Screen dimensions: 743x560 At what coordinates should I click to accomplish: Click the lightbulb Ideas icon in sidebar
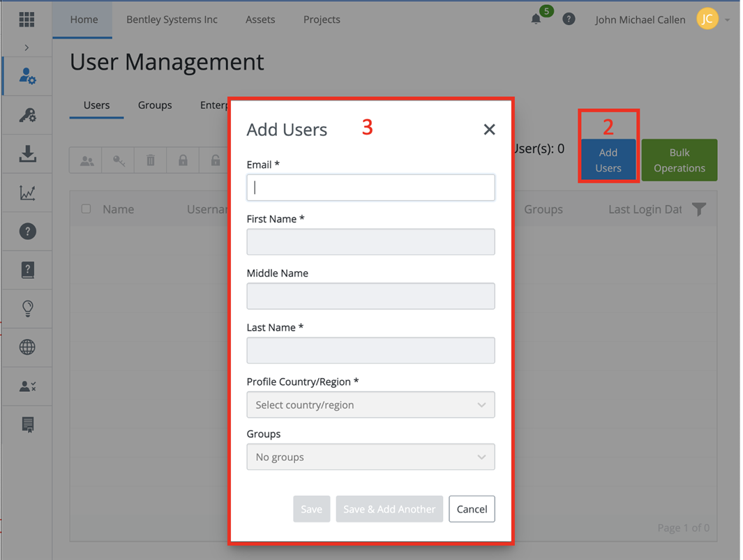pos(27,308)
